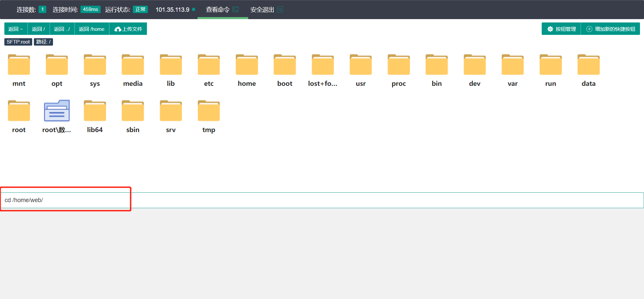Click the command input field
The height and width of the screenshot is (299, 644).
pos(322,200)
